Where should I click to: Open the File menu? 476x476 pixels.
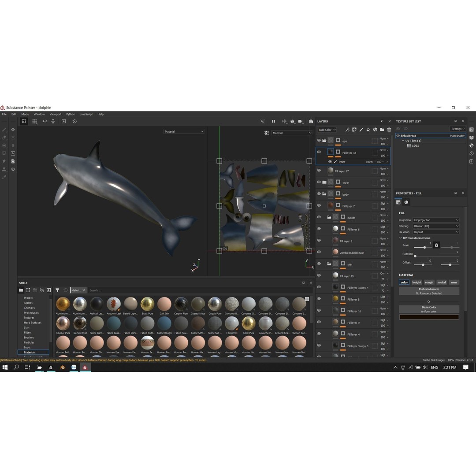click(x=4, y=114)
